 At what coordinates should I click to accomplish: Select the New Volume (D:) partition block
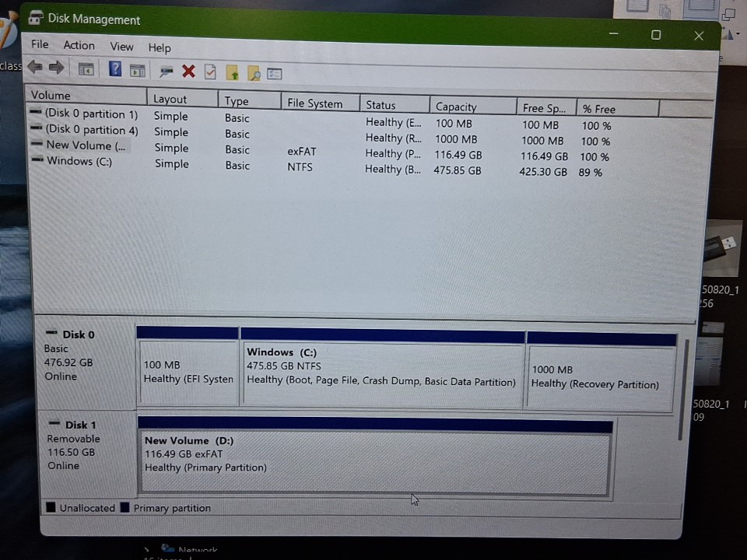[374, 457]
